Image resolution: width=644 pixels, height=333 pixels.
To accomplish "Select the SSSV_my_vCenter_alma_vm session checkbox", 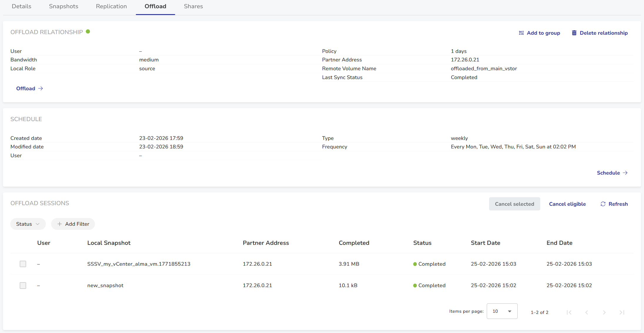I will [x=23, y=264].
